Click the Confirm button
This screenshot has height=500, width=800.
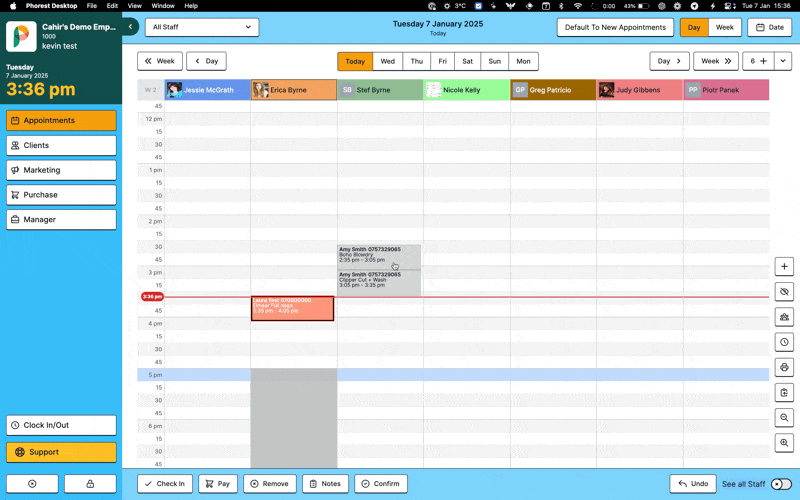[x=381, y=484]
